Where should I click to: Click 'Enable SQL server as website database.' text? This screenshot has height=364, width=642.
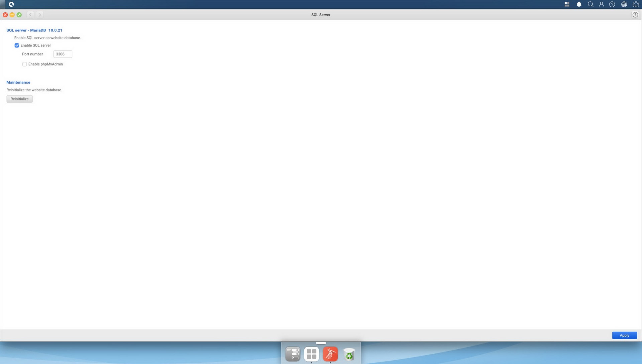pos(47,38)
